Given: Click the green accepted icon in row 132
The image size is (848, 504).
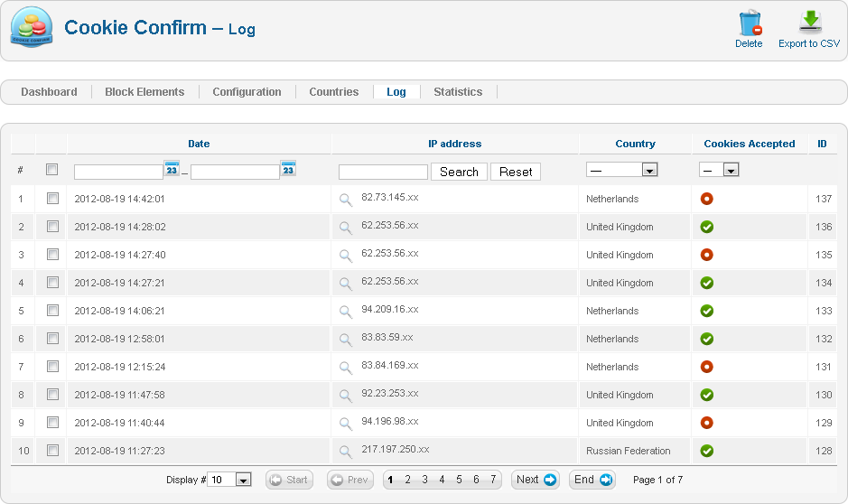Looking at the screenshot, I should [x=706, y=339].
